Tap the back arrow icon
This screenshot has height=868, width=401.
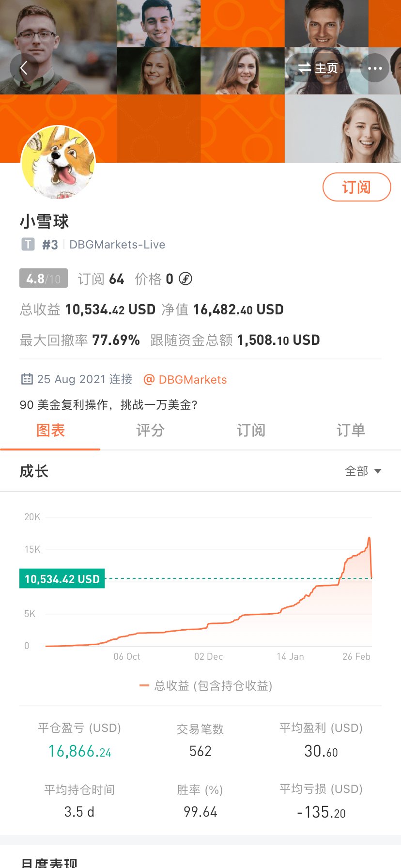click(24, 68)
